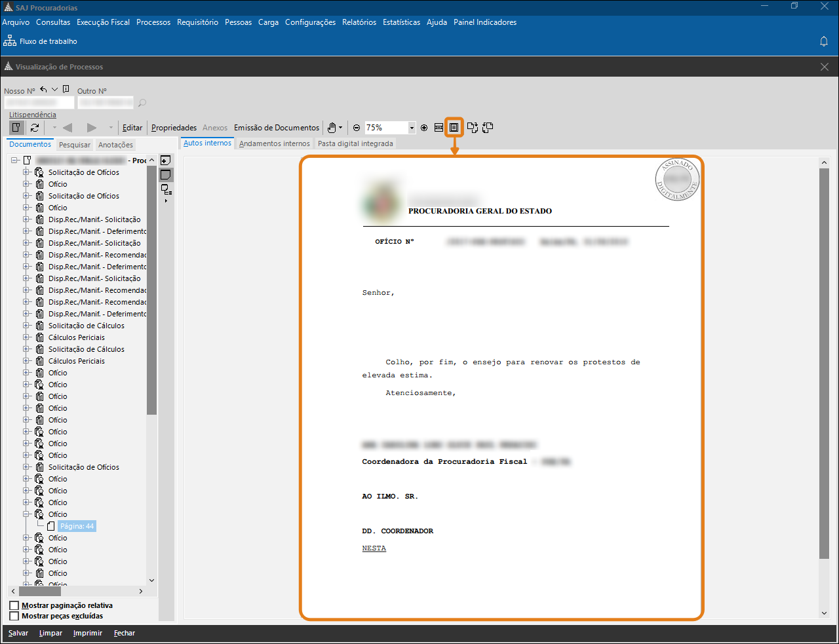
Task: Switch to the Andamentos internos tab
Action: pos(274,143)
